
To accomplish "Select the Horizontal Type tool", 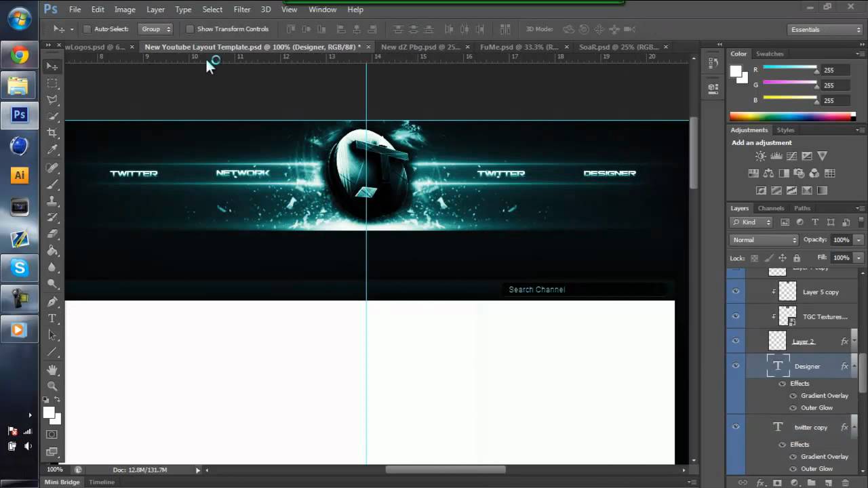I will (x=52, y=318).
